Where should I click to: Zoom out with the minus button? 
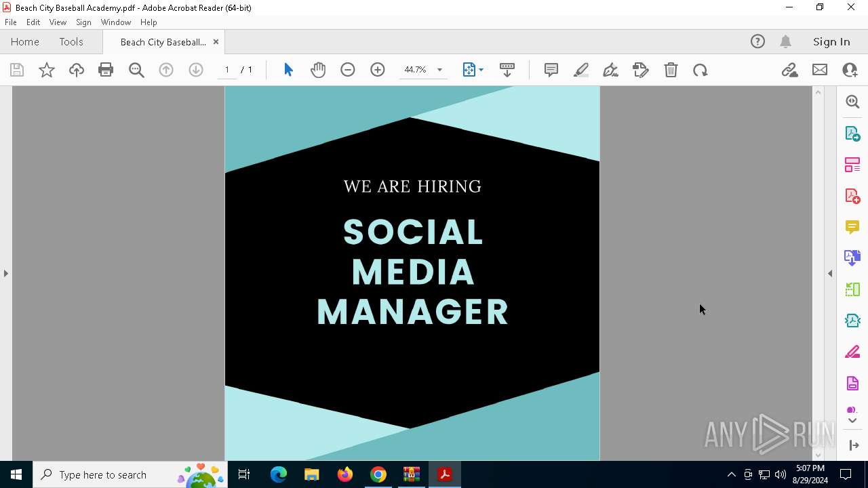pos(348,70)
